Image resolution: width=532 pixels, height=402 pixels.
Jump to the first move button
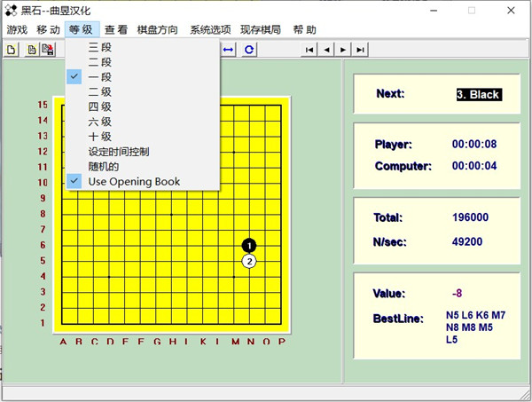click(x=309, y=50)
